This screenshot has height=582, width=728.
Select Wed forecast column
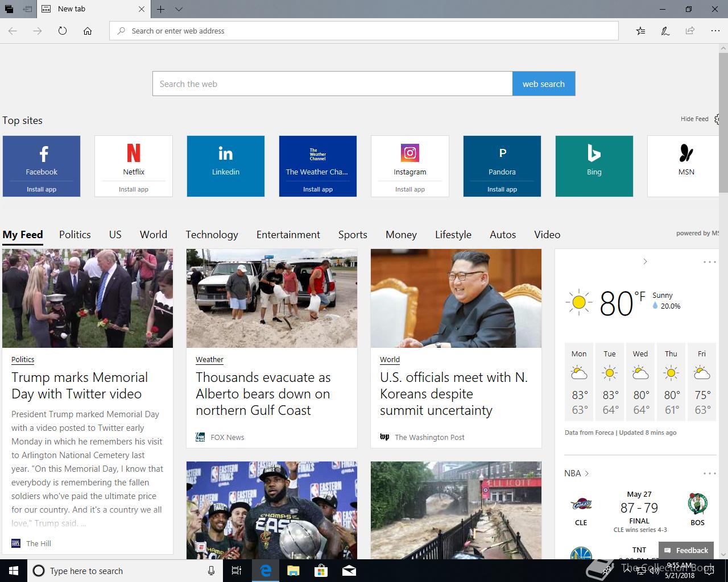(x=640, y=383)
